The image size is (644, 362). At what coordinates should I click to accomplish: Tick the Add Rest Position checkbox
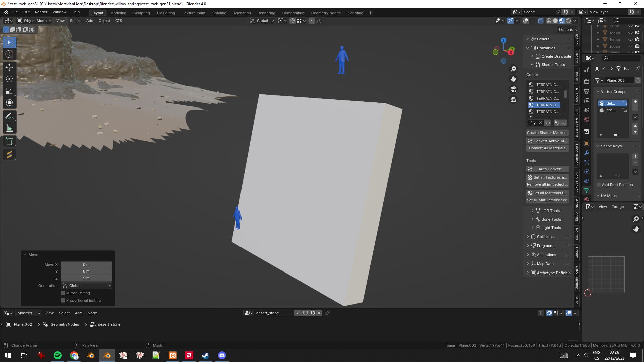pyautogui.click(x=599, y=185)
